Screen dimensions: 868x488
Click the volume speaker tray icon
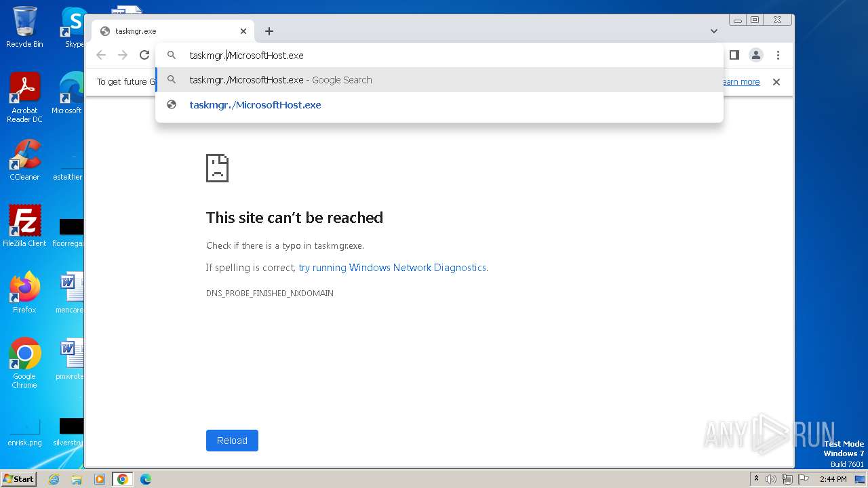[x=771, y=479]
